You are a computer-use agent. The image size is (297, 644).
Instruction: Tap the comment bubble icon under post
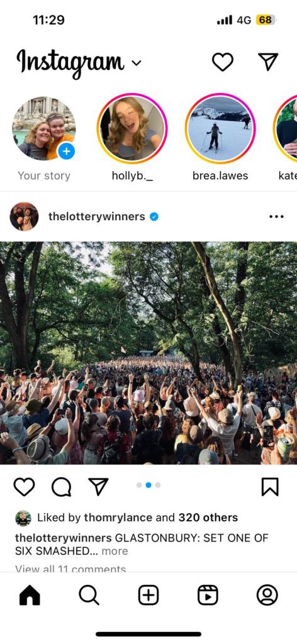(61, 487)
